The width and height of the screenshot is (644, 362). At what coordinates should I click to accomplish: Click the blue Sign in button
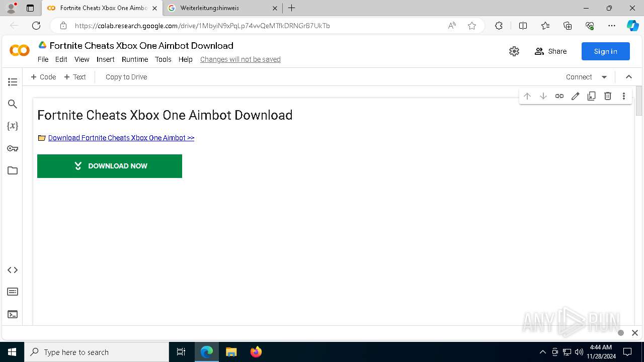pyautogui.click(x=606, y=51)
